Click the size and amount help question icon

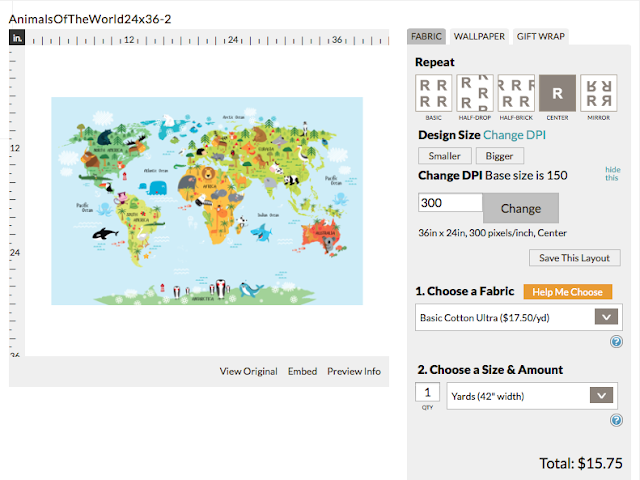click(616, 420)
